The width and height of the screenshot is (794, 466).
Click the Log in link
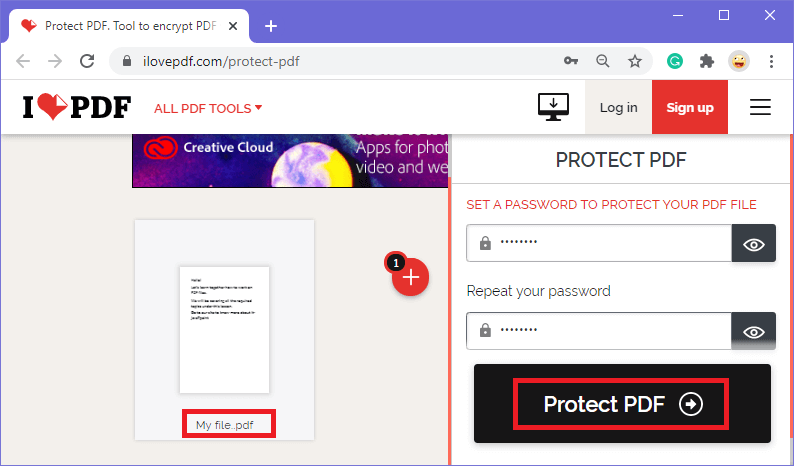(618, 107)
